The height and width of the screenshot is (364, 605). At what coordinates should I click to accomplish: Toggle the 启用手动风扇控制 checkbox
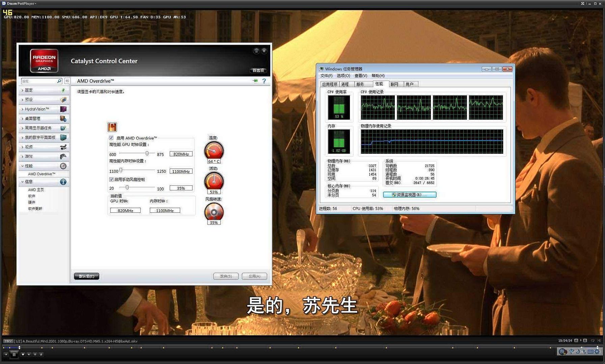coord(111,179)
